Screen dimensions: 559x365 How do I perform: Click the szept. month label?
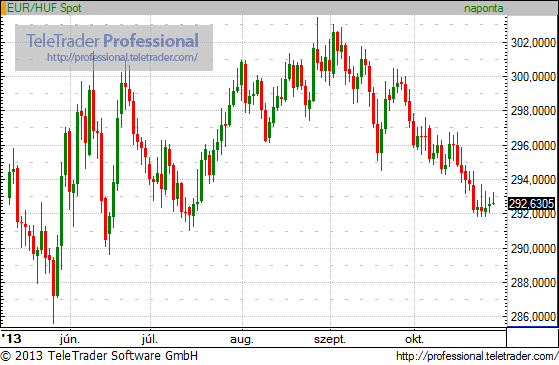coord(330,339)
